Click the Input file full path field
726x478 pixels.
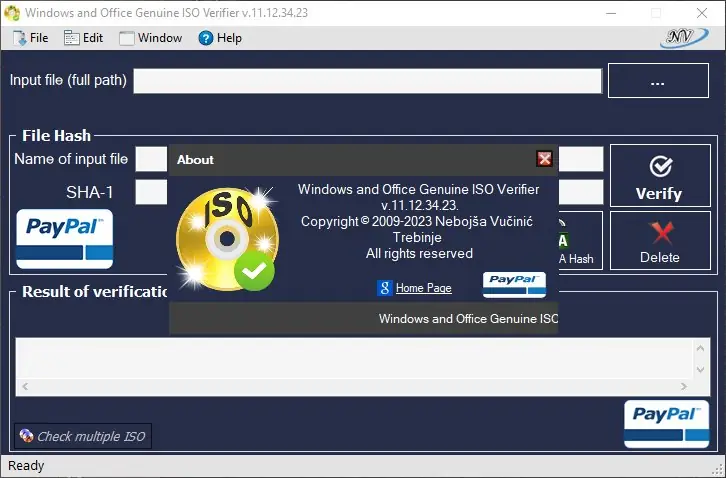pos(368,81)
